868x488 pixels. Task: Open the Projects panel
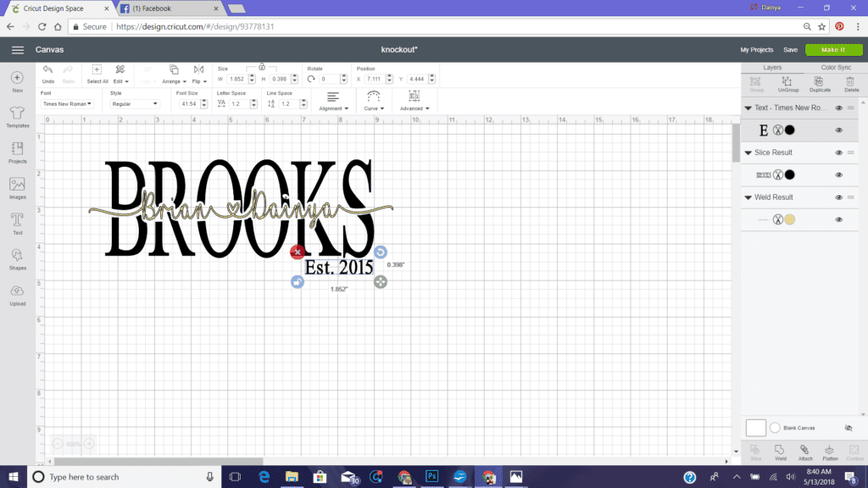pyautogui.click(x=17, y=152)
